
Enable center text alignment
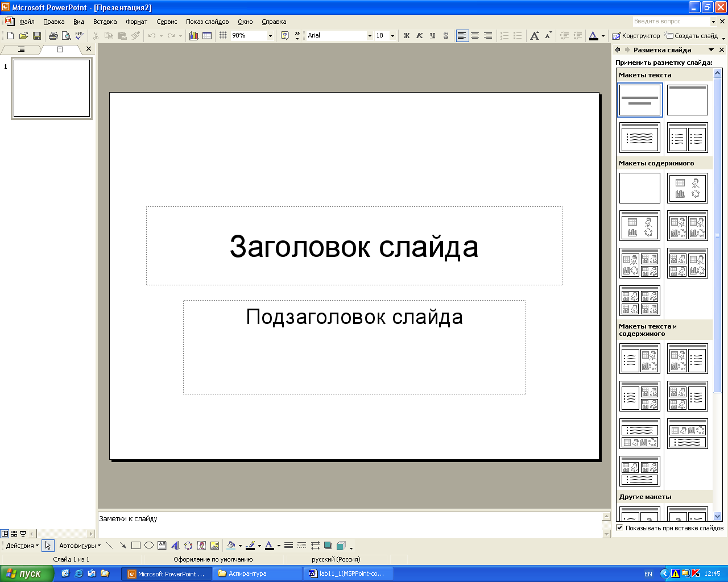coord(475,36)
